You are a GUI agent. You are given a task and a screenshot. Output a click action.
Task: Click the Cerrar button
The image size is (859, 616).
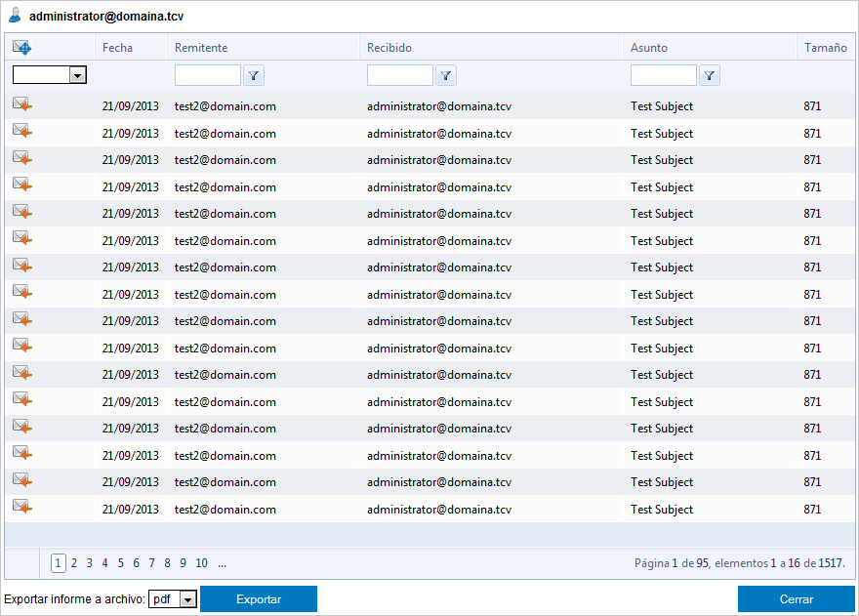point(796,599)
